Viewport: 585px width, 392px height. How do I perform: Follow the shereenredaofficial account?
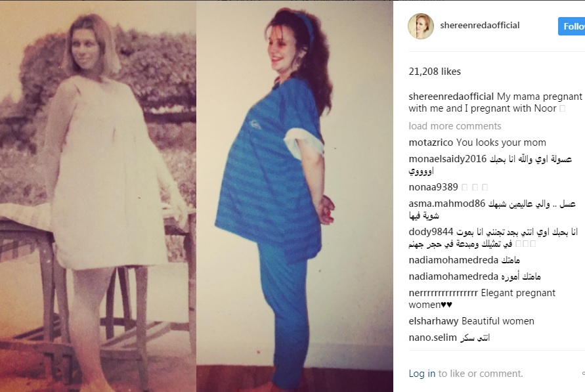[572, 26]
